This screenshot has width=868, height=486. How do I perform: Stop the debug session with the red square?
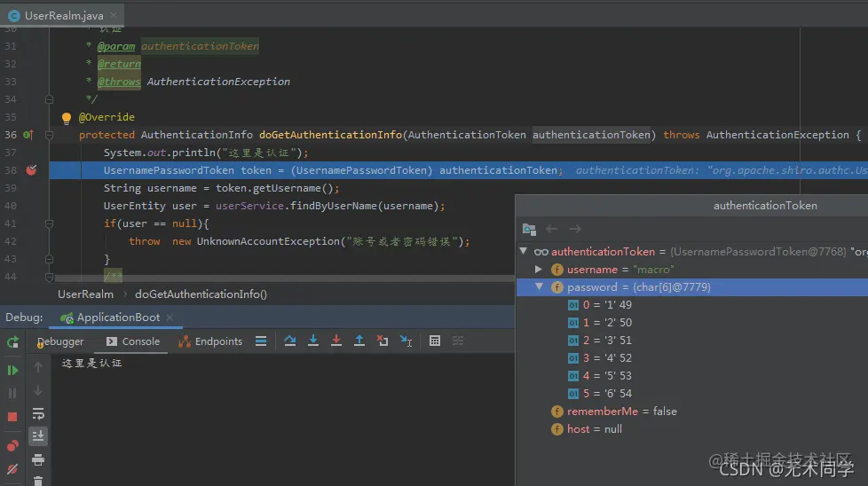coord(12,417)
